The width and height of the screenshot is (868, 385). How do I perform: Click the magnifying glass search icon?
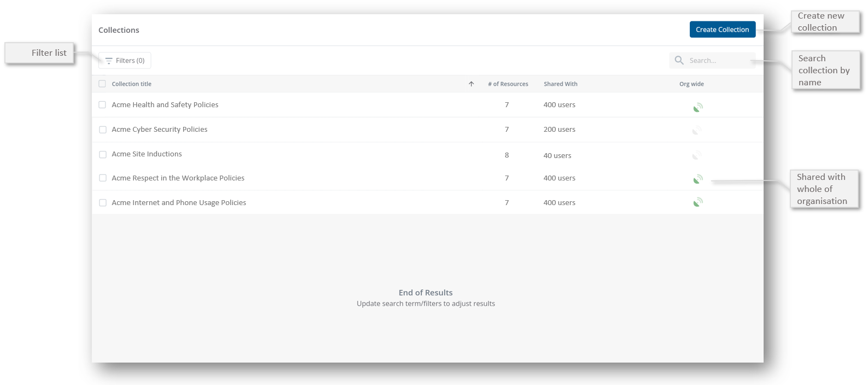click(679, 60)
